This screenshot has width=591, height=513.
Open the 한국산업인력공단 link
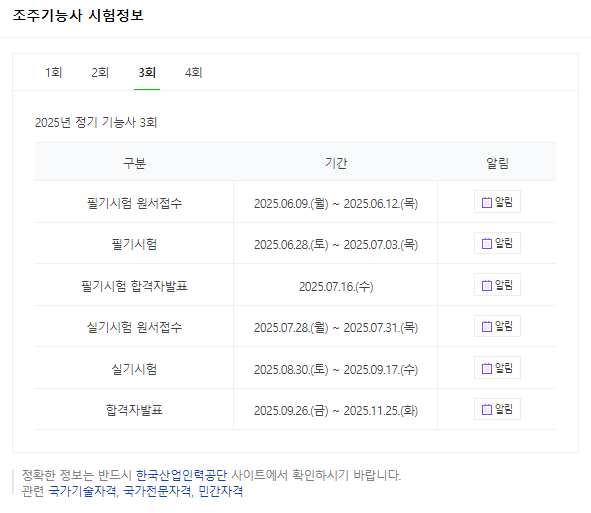tap(181, 475)
